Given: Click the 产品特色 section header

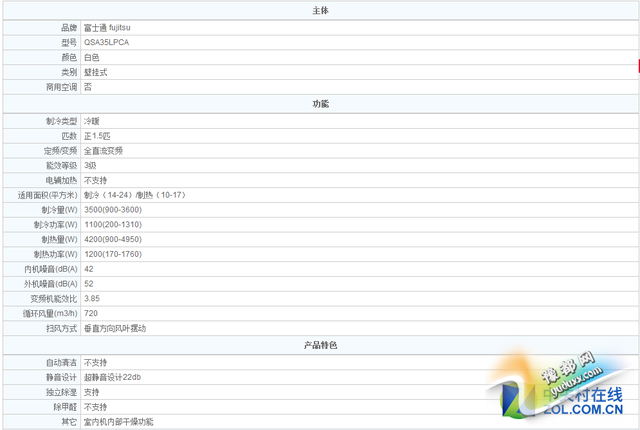Looking at the screenshot, I should pyautogui.click(x=320, y=345).
